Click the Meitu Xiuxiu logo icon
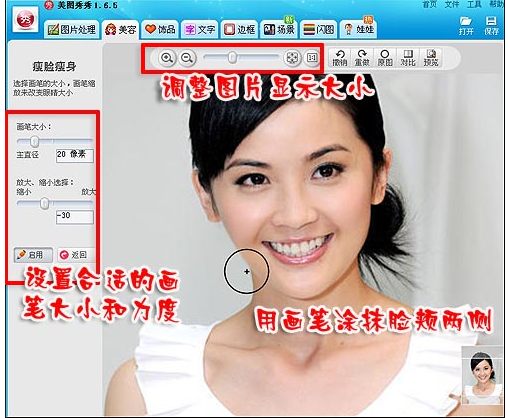The width and height of the screenshot is (508, 418). click(x=26, y=19)
